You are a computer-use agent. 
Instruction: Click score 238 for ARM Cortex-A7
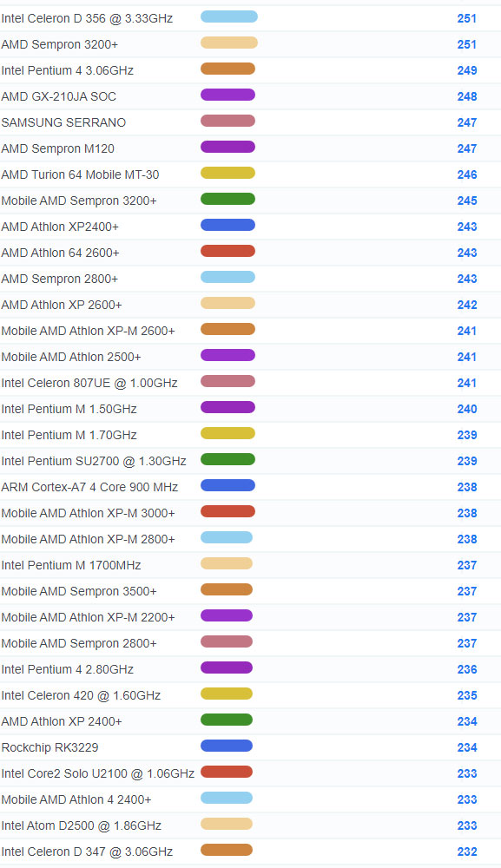click(466, 487)
